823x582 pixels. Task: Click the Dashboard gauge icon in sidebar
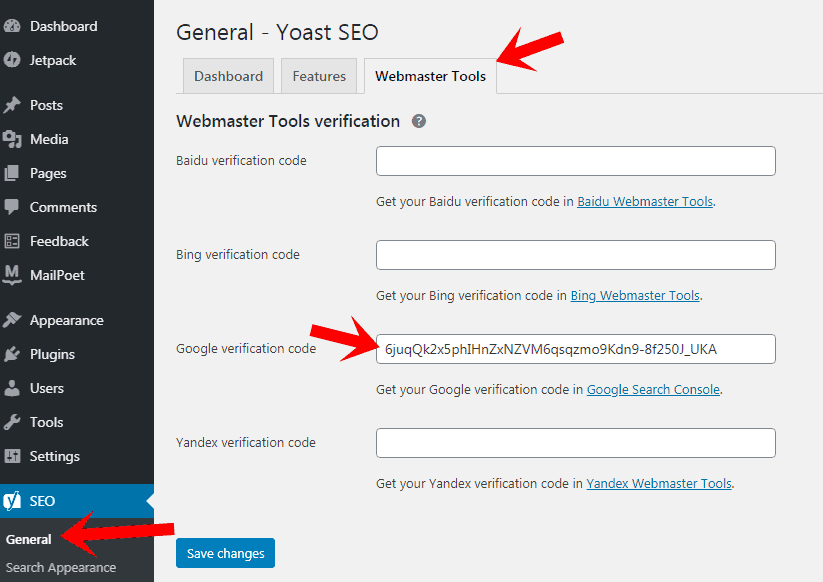(13, 26)
